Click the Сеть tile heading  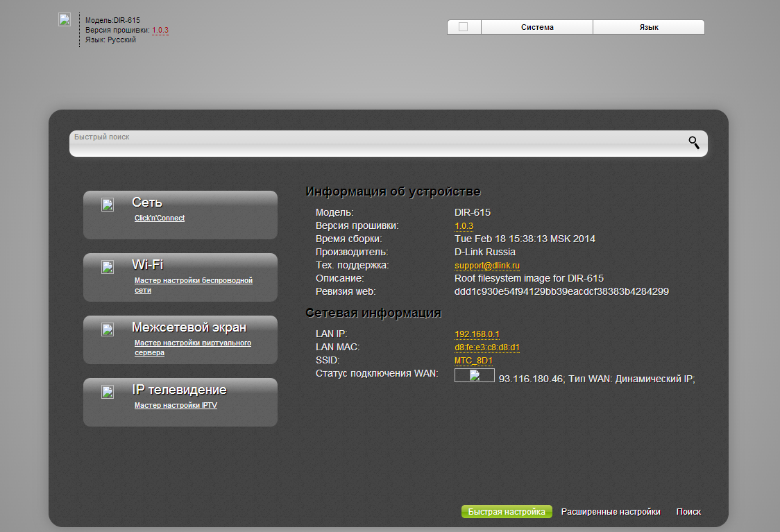[x=147, y=203]
